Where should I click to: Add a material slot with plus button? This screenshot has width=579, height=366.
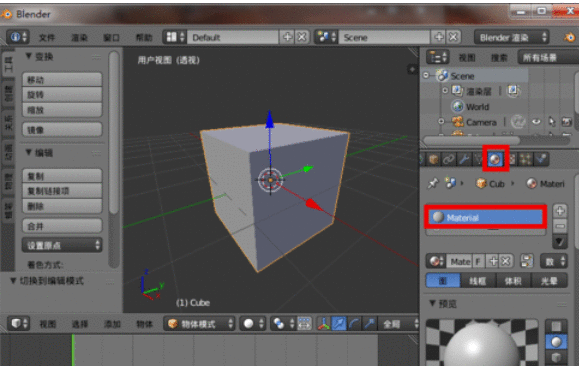pos(560,211)
